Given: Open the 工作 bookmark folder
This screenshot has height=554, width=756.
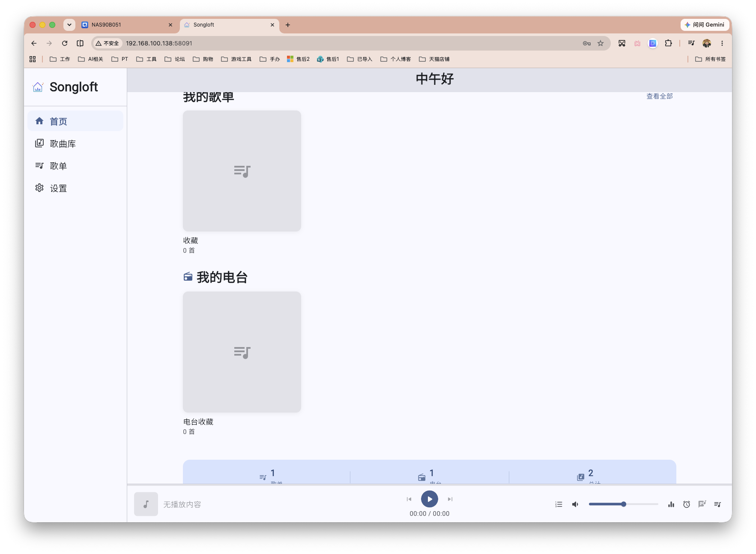Looking at the screenshot, I should click(x=60, y=59).
